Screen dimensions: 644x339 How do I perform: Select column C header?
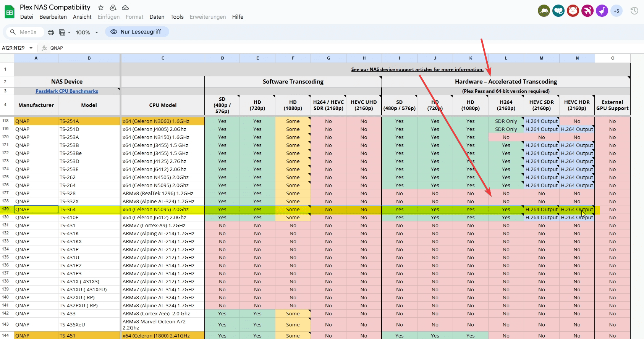(163, 58)
